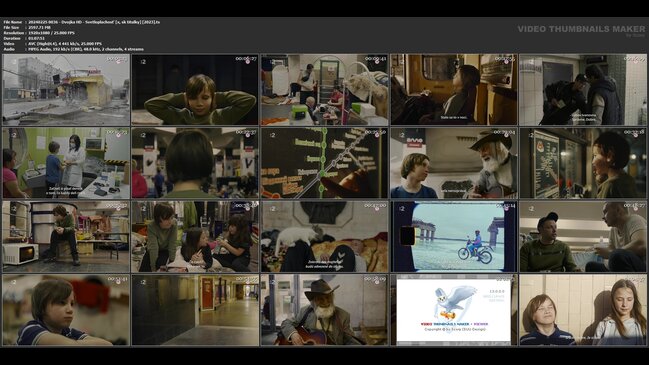Select thumbnail of boy and girl smiling

[x=583, y=310]
